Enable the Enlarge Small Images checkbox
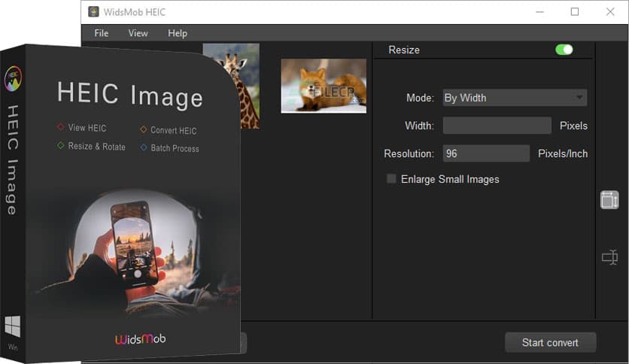Viewport: 629px width, 364px height. click(x=391, y=179)
